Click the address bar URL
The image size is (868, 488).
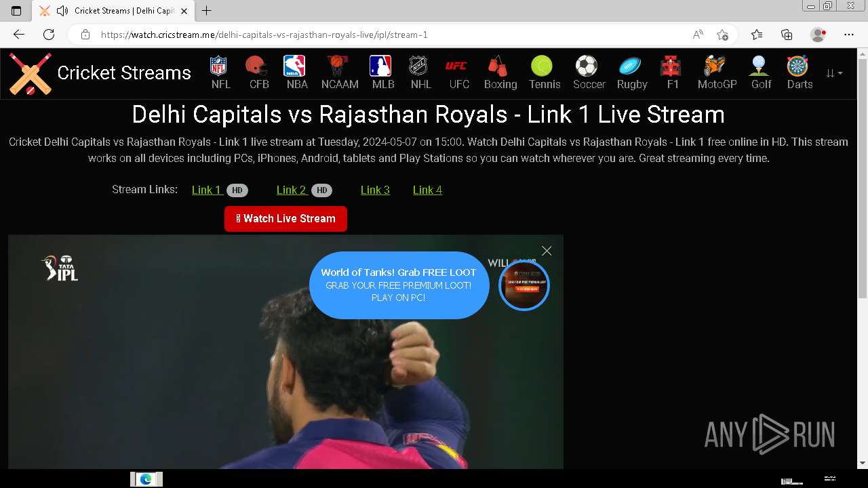pyautogui.click(x=264, y=35)
